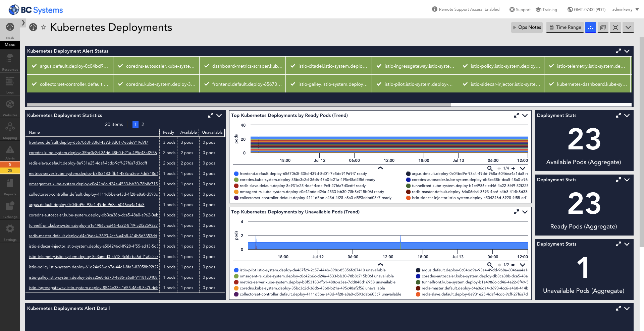
Task: Click the horizontal scrollbar in Alert Status
Action: pos(239,105)
